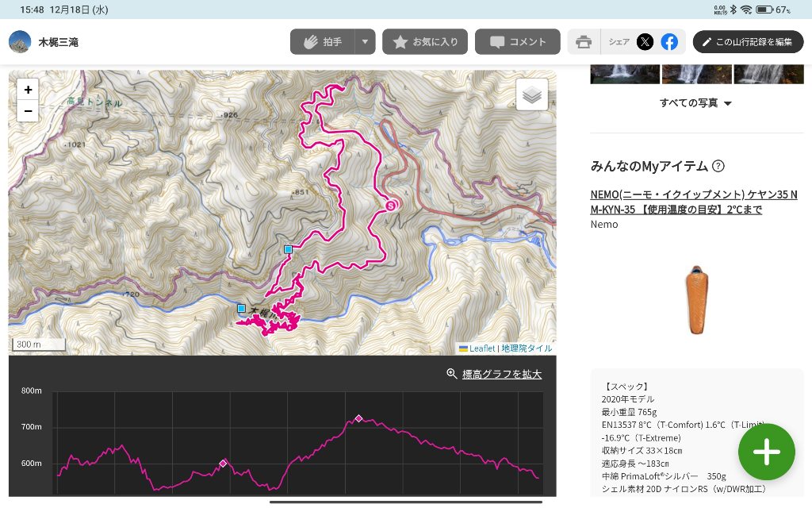Open the 木梶三滝 user avatar
The width and height of the screenshot is (812, 508).
click(x=20, y=42)
